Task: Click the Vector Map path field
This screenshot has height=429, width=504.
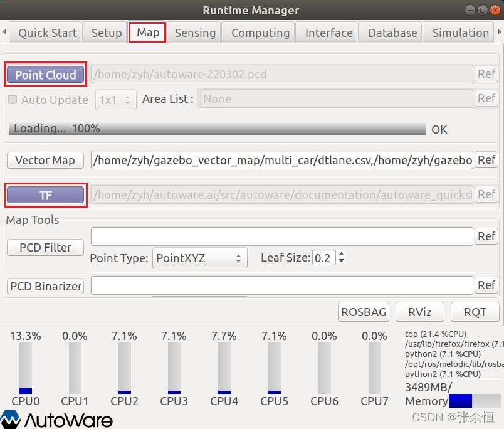Action: [282, 160]
